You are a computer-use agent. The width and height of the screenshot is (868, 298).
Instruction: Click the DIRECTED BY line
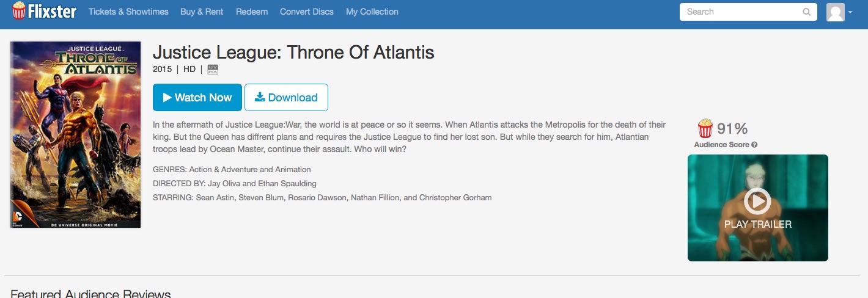pyautogui.click(x=235, y=183)
